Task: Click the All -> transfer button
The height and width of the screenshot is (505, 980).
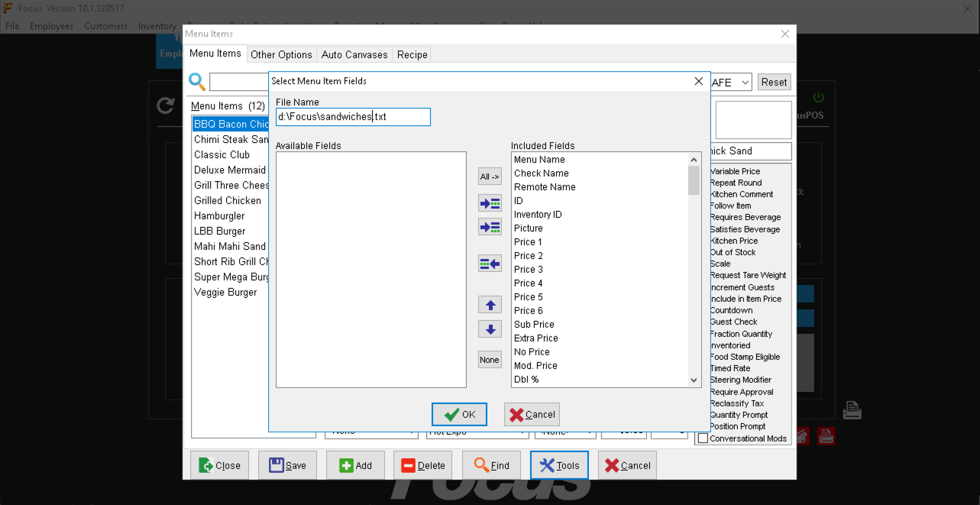Action: coord(489,176)
